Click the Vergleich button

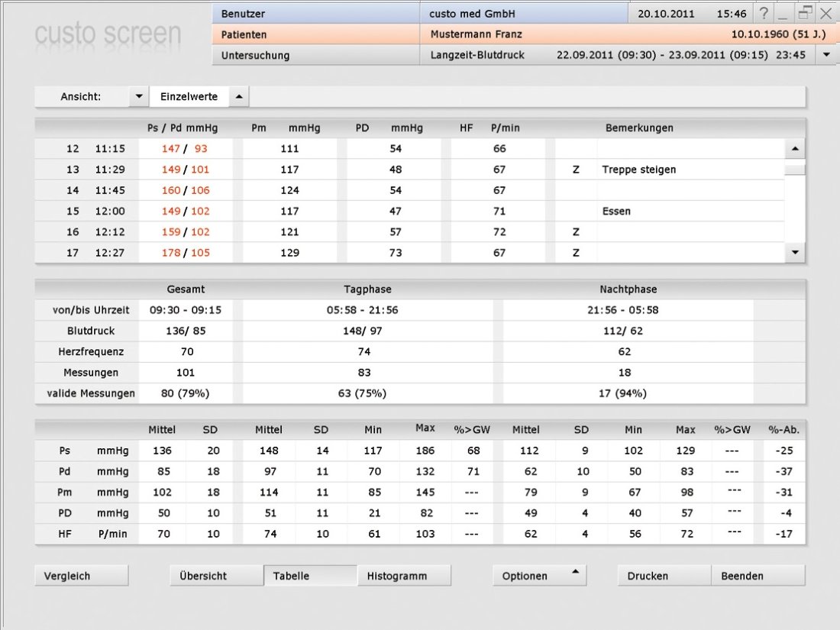pos(81,576)
